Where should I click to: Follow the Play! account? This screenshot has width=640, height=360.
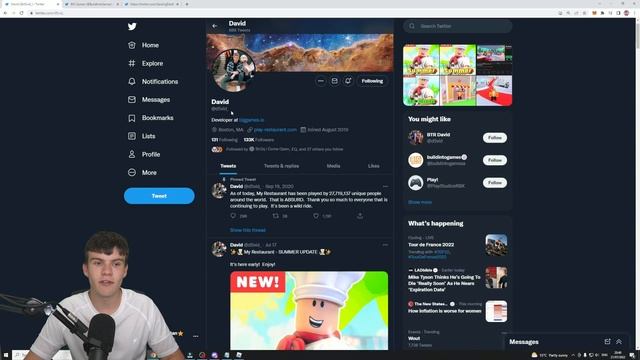(495, 182)
